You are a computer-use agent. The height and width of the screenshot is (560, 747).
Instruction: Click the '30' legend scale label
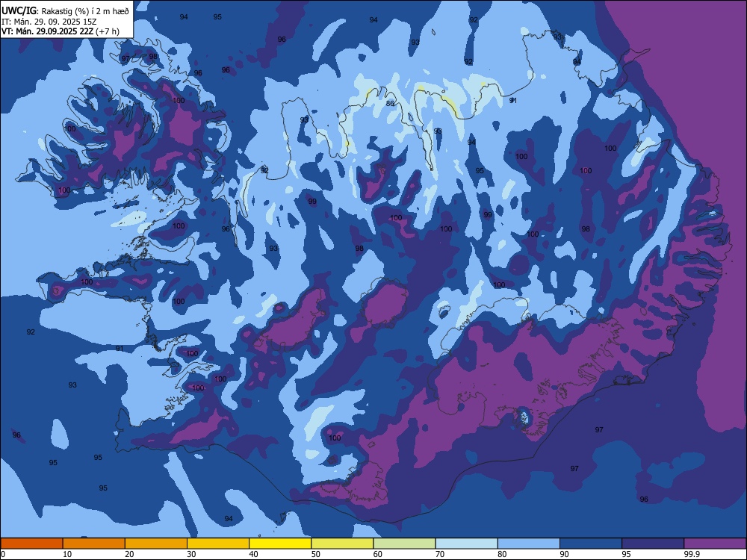point(191,554)
